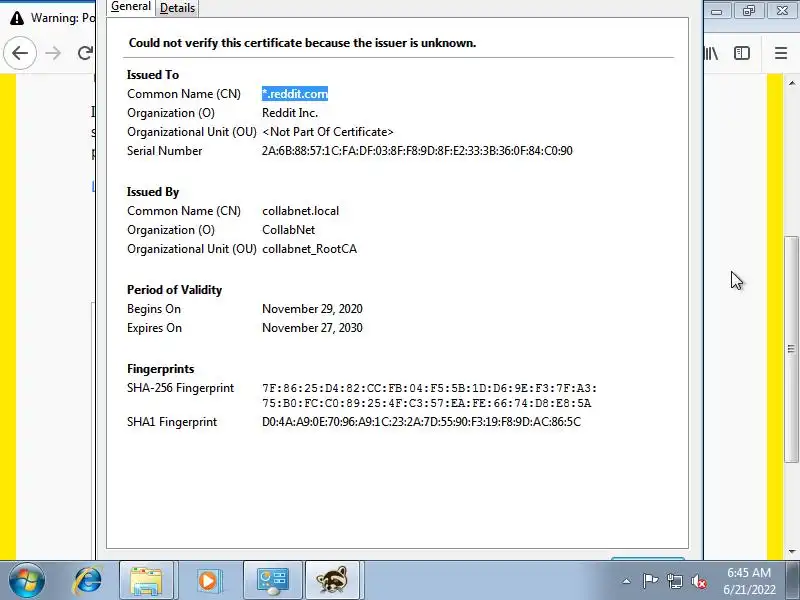Click the SHA1 fingerprint value D0:4A:A9
This screenshot has height=600, width=800.
tap(421, 421)
